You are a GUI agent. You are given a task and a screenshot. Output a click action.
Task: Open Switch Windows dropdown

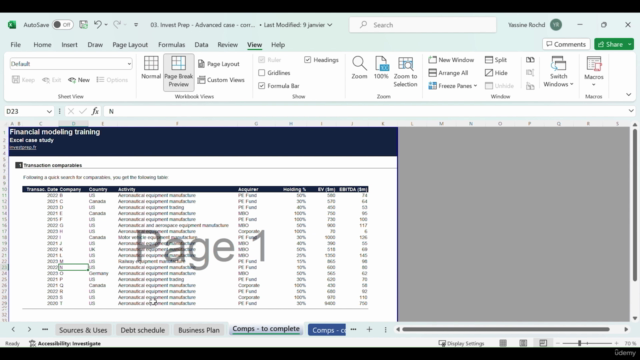[x=558, y=72]
